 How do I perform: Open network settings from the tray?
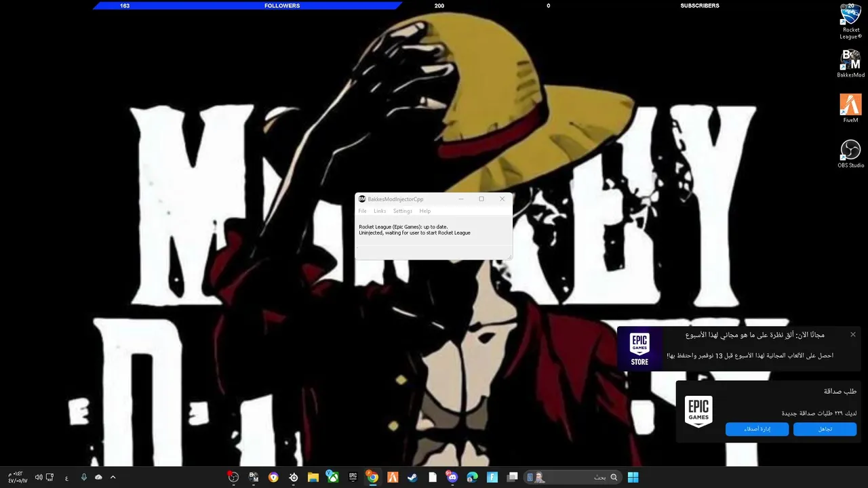[50, 477]
